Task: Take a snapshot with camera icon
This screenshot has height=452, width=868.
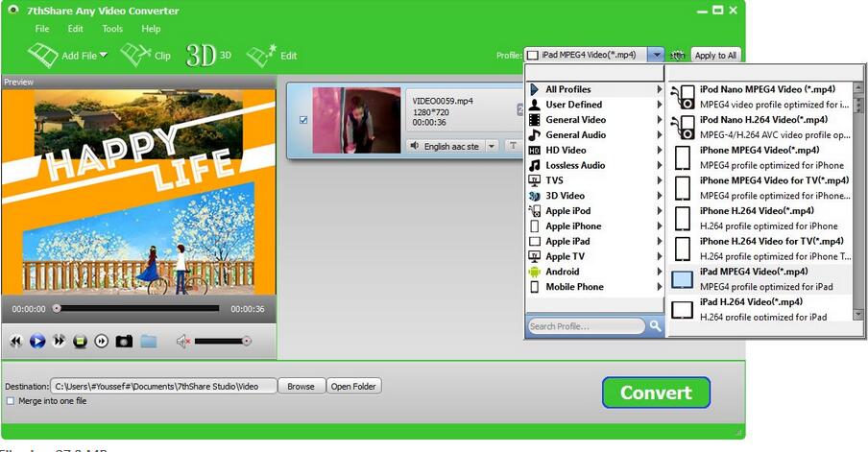Action: tap(124, 342)
